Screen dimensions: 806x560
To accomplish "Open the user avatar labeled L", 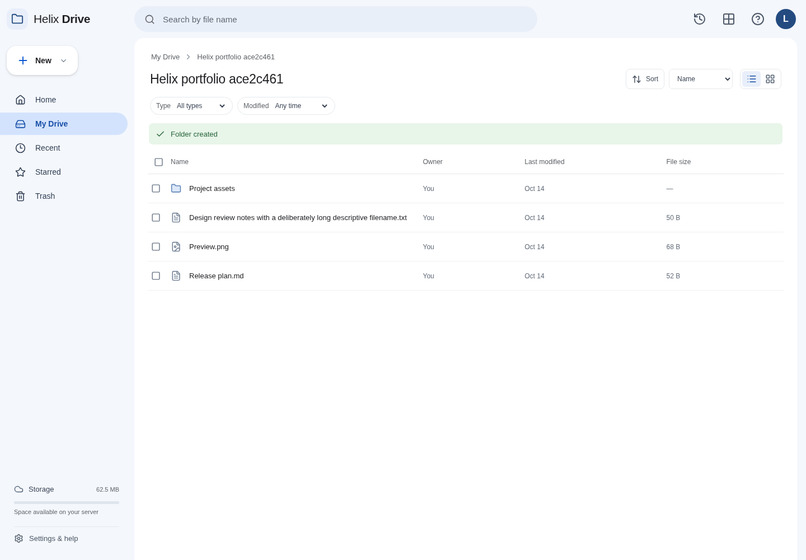I will tap(785, 19).
